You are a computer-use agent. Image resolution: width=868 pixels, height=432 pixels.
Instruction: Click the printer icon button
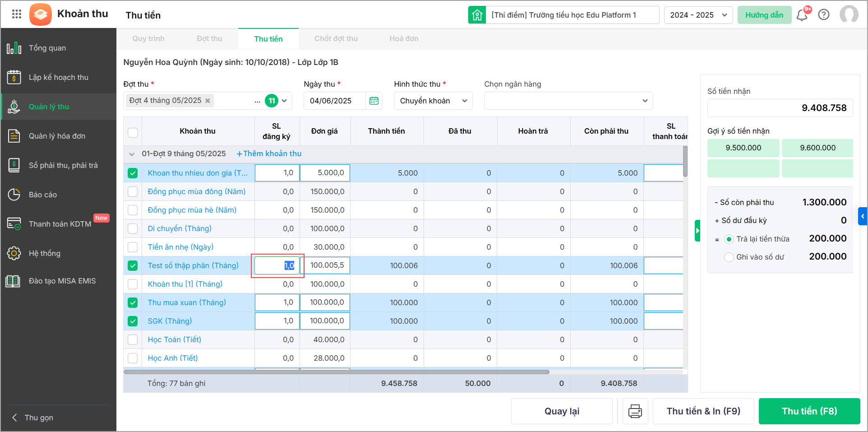click(635, 411)
